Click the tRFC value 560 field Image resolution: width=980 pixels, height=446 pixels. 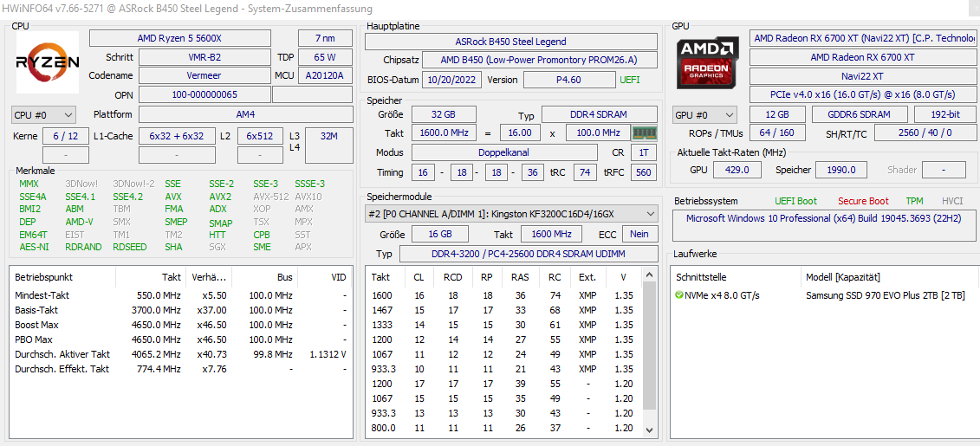644,172
